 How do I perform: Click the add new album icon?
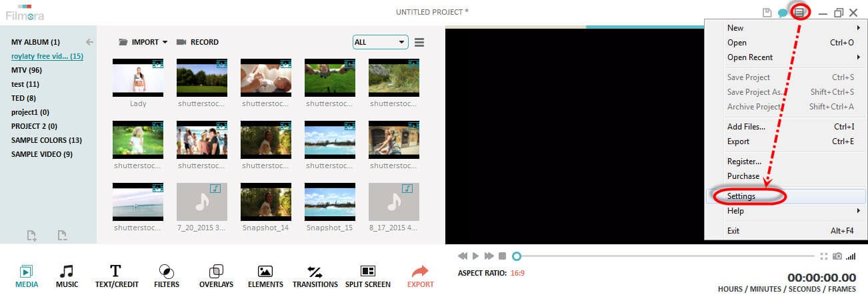click(32, 235)
